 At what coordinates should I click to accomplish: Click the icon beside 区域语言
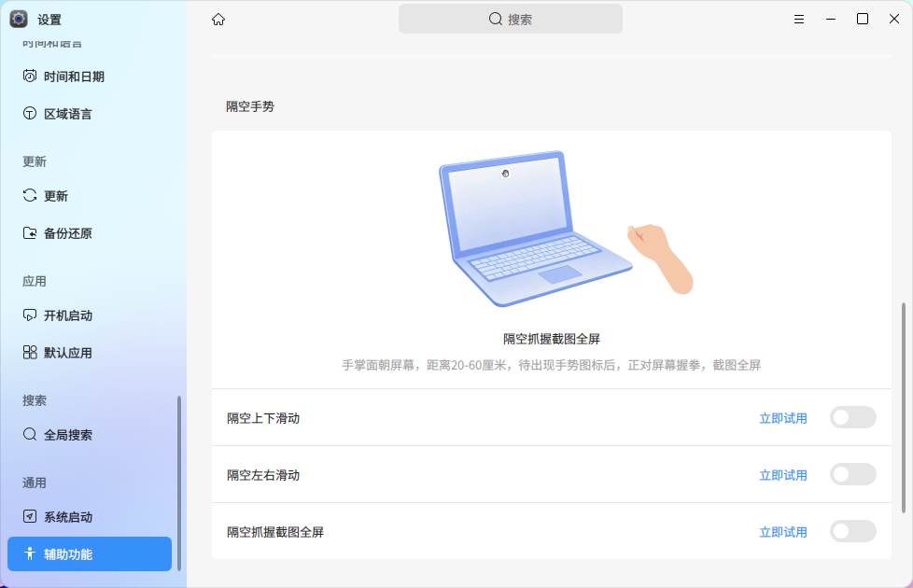click(30, 114)
